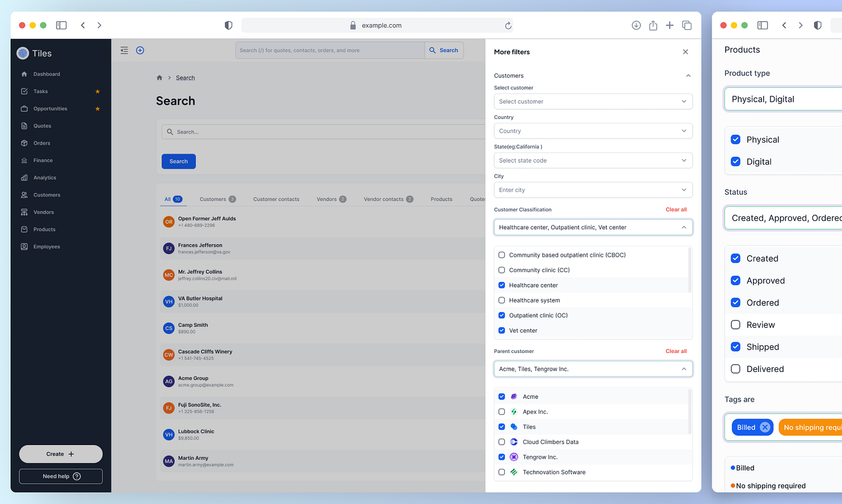Open the Country dropdown
The width and height of the screenshot is (842, 504).
coord(592,130)
